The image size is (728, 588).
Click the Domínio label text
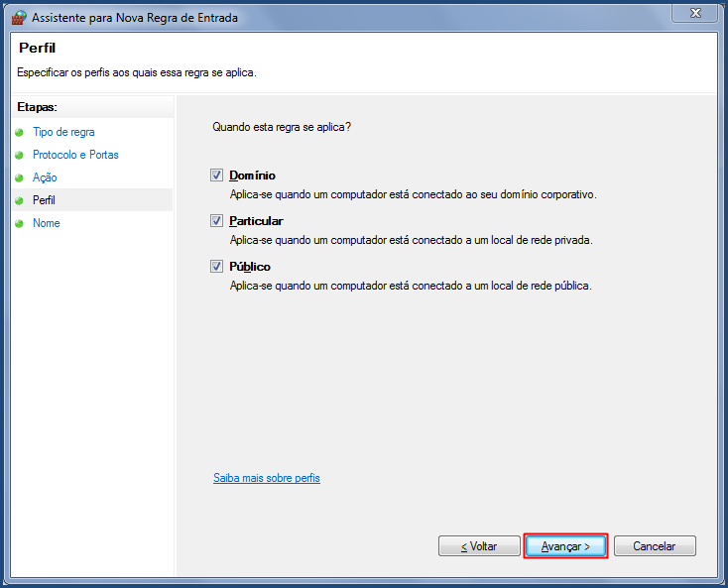[x=252, y=176]
